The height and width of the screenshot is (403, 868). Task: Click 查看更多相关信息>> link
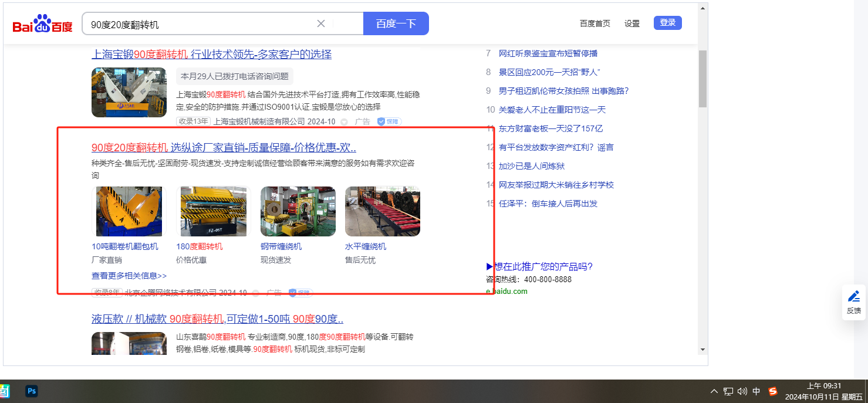pyautogui.click(x=129, y=275)
